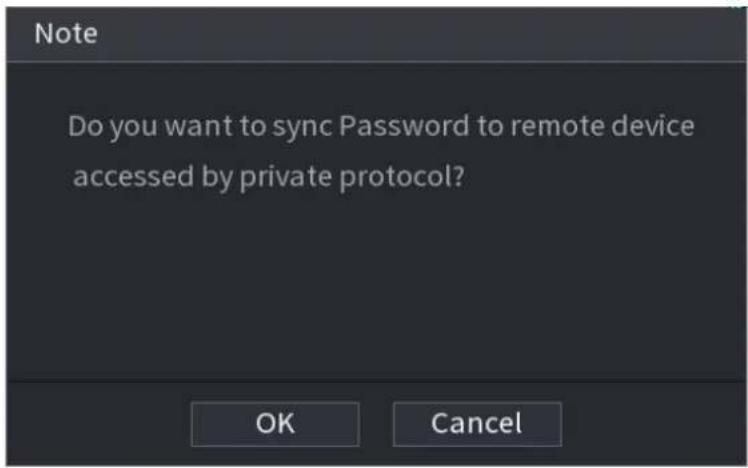Screen dimensions: 748x468
Task: Decline the password sync prompt
Action: click(x=477, y=424)
